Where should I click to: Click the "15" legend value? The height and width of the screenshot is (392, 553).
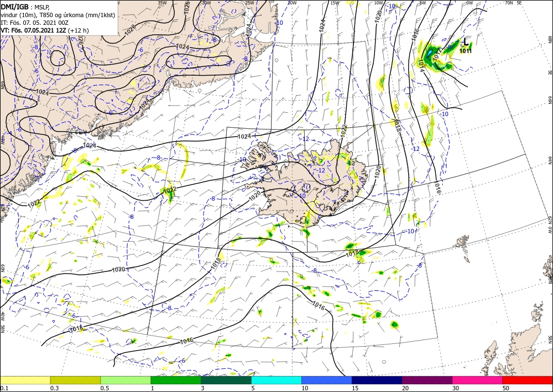pos(355,388)
